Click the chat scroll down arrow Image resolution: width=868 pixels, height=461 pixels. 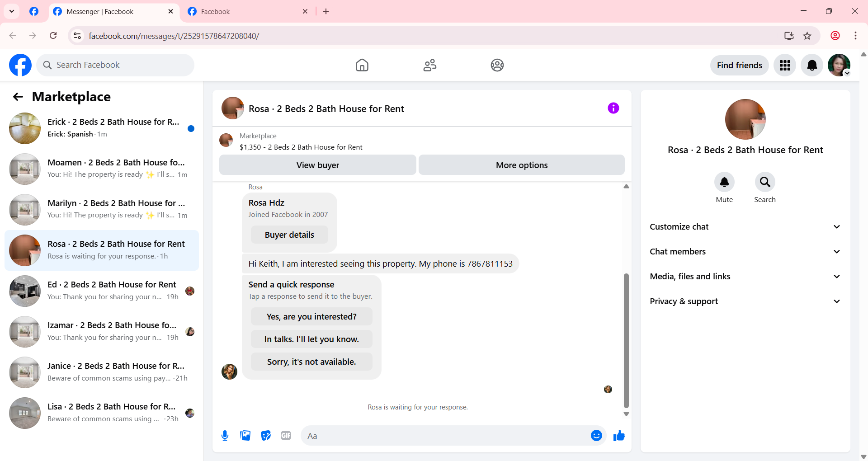pos(626,414)
